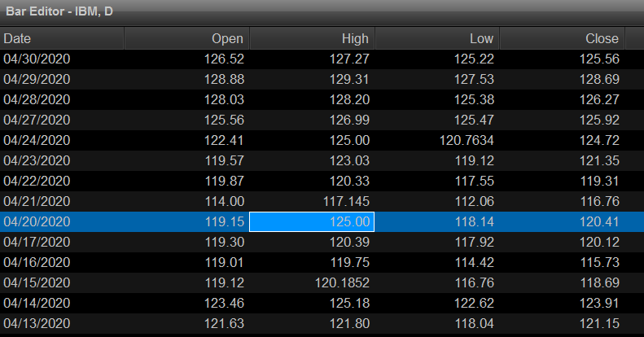This screenshot has height=337, width=644.
Task: Click Open value 126.52
Action: (x=224, y=59)
